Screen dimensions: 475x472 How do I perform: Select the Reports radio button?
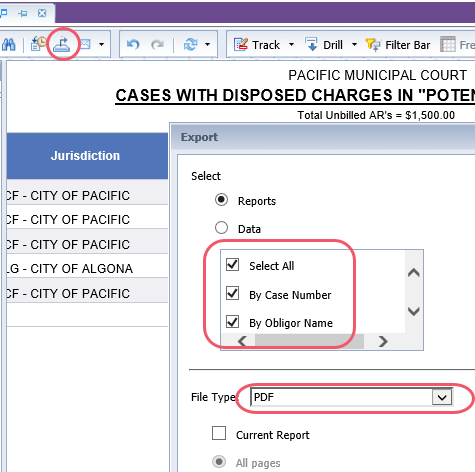pyautogui.click(x=221, y=200)
